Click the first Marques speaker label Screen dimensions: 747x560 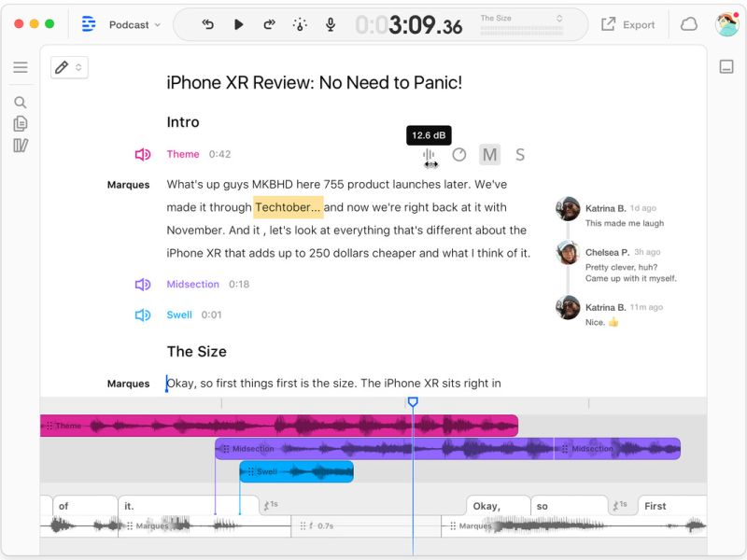pos(128,185)
